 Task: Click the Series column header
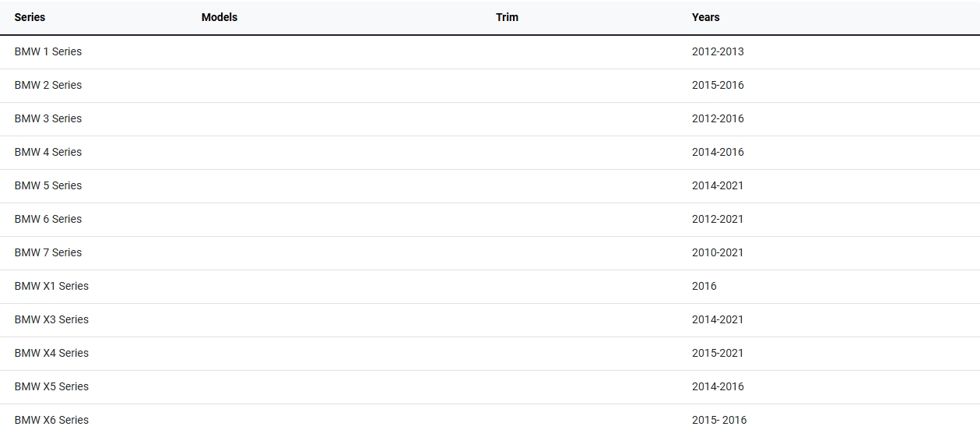pos(30,17)
